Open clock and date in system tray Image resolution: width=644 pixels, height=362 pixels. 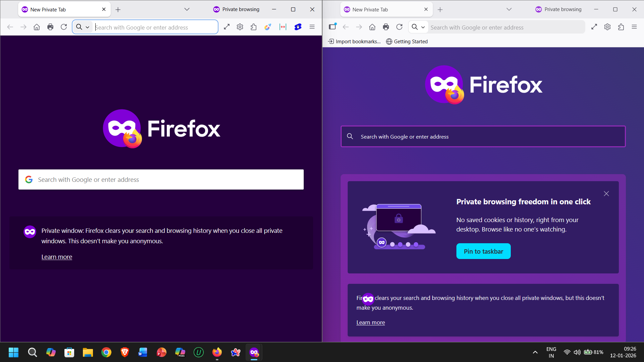pos(623,352)
